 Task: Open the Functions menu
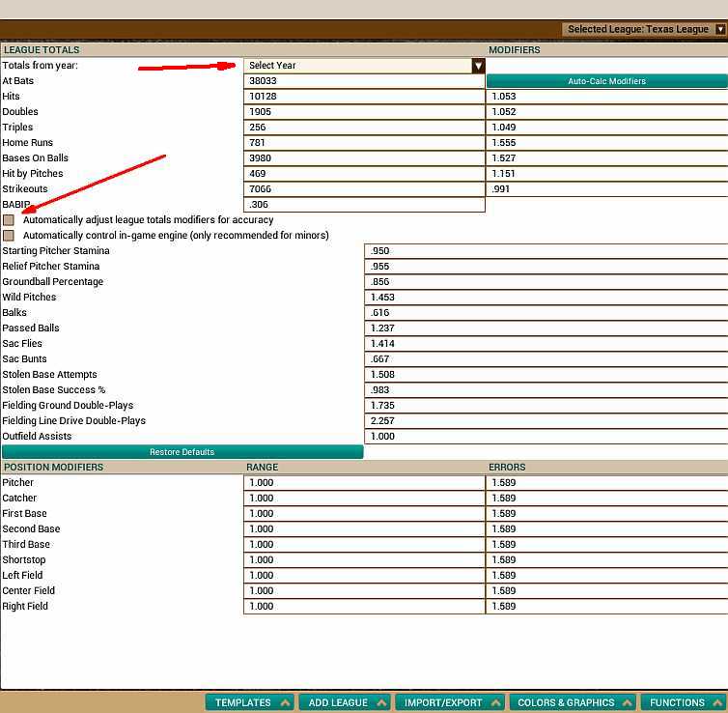point(684,702)
